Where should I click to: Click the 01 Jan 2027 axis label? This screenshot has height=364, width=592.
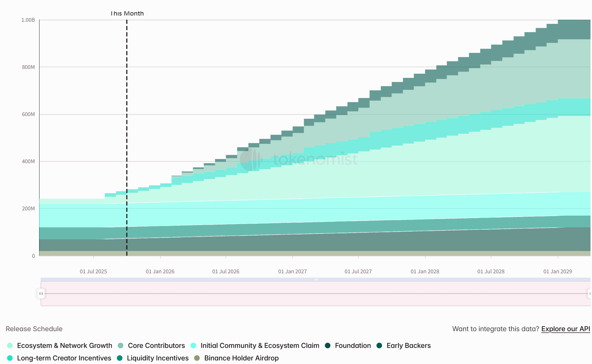point(292,271)
